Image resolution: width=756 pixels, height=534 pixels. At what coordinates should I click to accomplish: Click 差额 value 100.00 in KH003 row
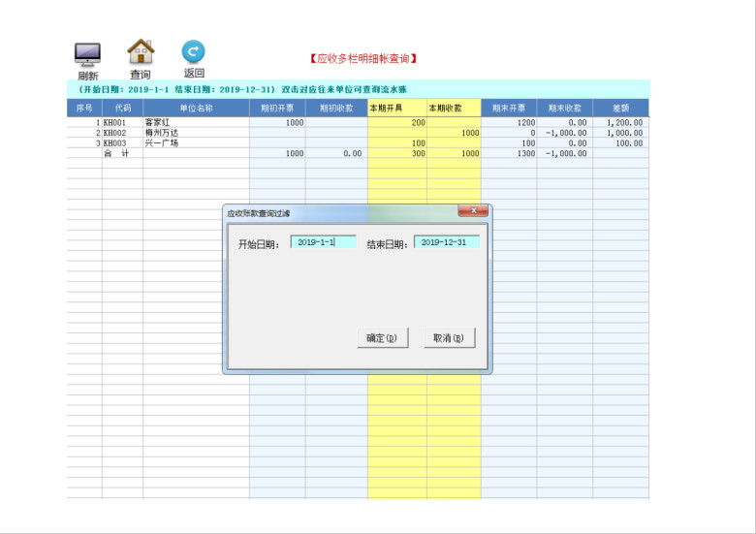tap(629, 143)
